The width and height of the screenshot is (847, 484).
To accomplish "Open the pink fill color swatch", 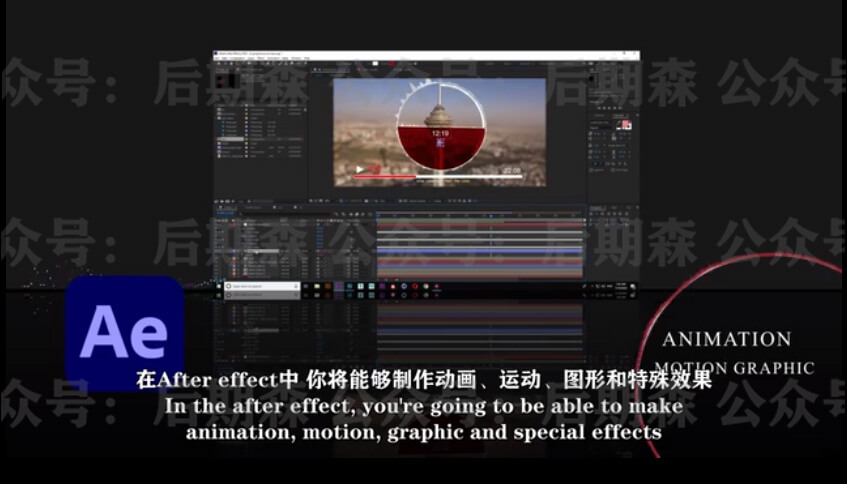I will [626, 125].
